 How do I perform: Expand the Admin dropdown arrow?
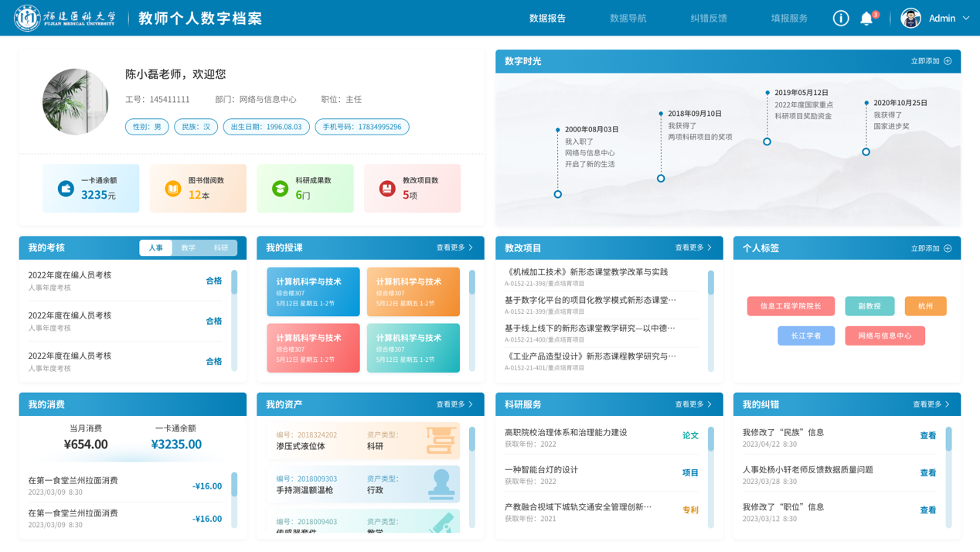click(x=966, y=18)
